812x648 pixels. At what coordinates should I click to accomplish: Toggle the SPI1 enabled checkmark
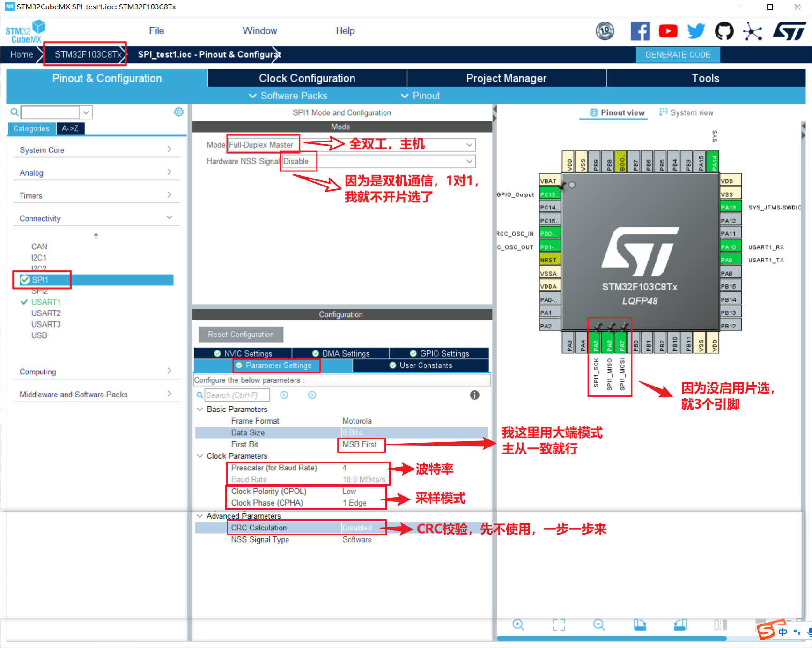click(x=25, y=280)
